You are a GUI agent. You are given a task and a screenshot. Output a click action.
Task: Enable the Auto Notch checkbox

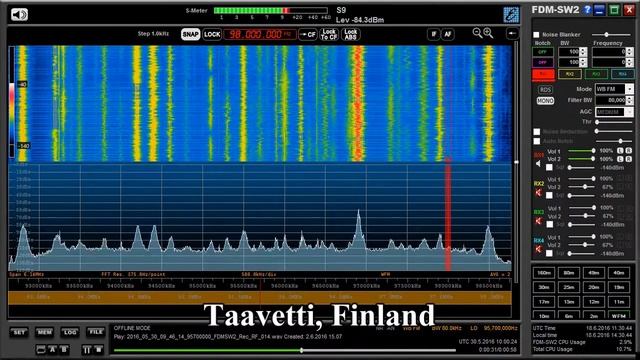point(537,141)
